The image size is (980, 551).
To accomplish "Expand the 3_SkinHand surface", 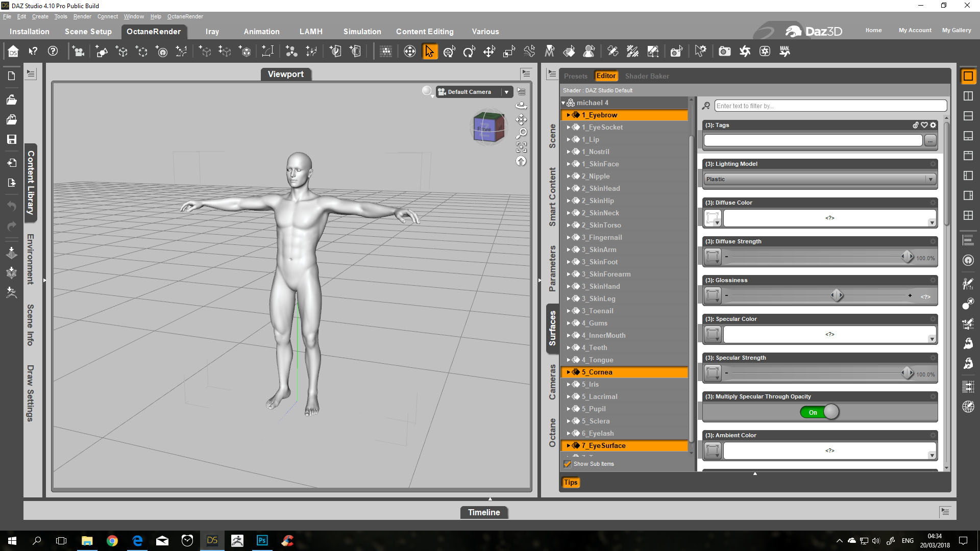I will [x=568, y=287].
